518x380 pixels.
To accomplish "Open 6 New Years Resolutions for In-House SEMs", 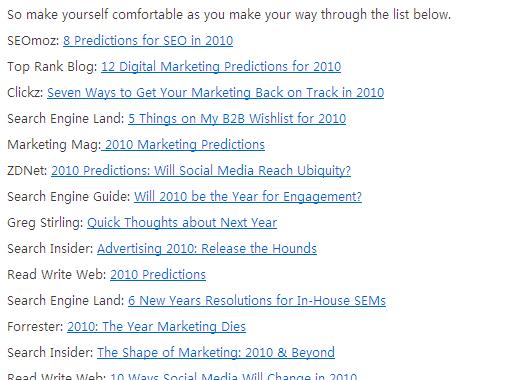I will 257,301.
